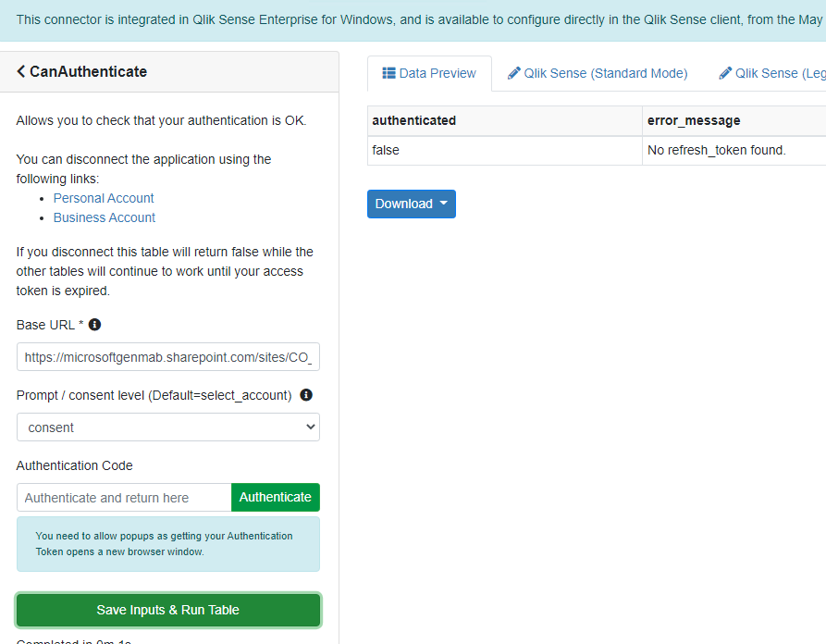Open the consent level dropdown
The width and height of the screenshot is (826, 644).
pos(168,427)
